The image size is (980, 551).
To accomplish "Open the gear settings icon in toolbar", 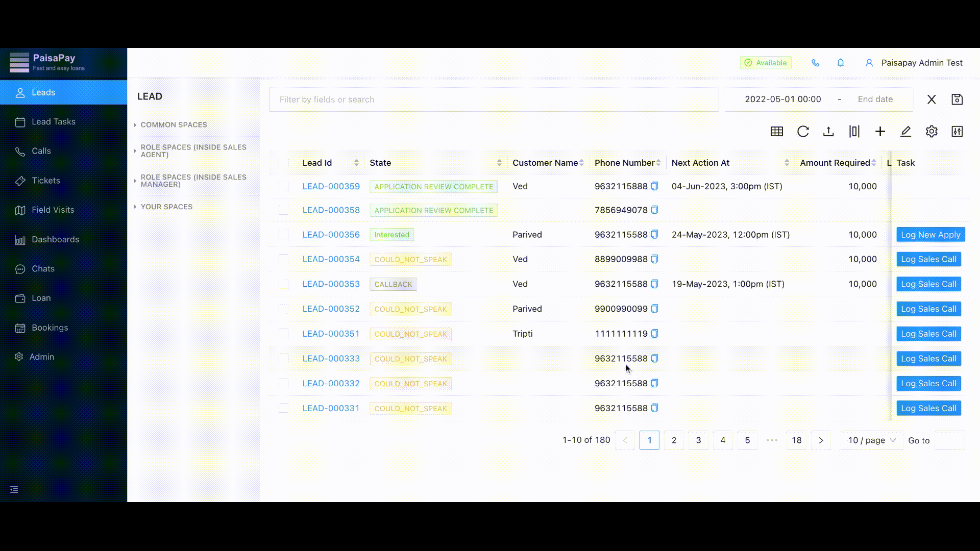I will [x=932, y=132].
